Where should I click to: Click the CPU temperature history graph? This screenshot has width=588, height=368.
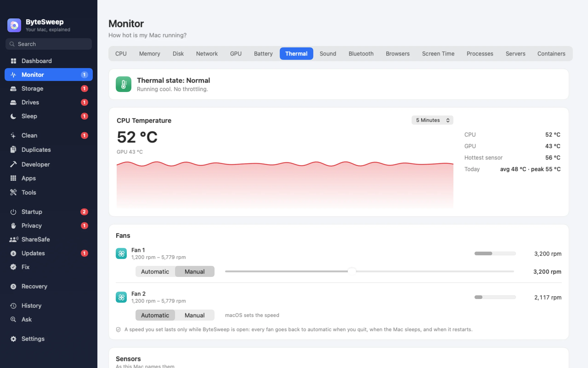tap(285, 184)
